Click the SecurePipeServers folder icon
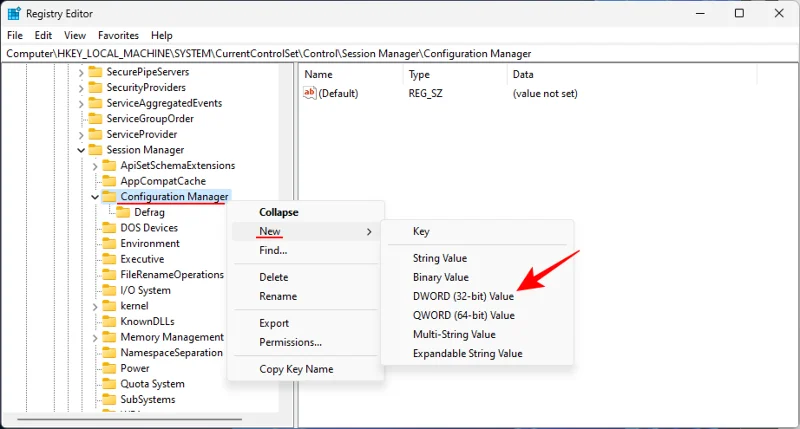Viewport: 800px width, 429px height. tap(96, 72)
